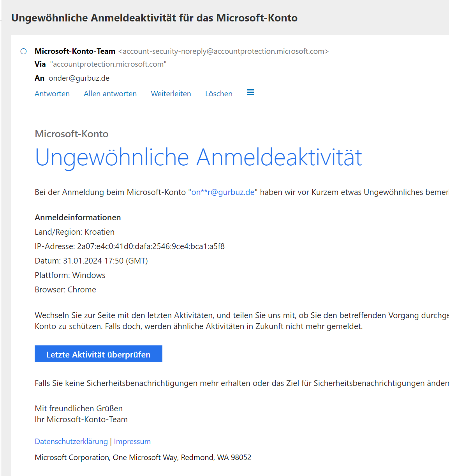Viewport: 449px width, 476px height.
Task: Select the sender name Microsoft-Konto-Team
Action: coord(75,51)
